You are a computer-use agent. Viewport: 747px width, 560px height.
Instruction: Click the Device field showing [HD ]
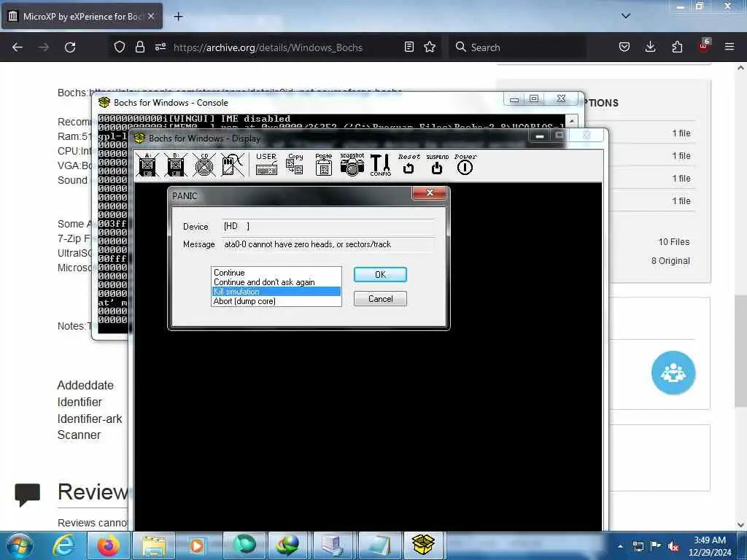[328, 226]
